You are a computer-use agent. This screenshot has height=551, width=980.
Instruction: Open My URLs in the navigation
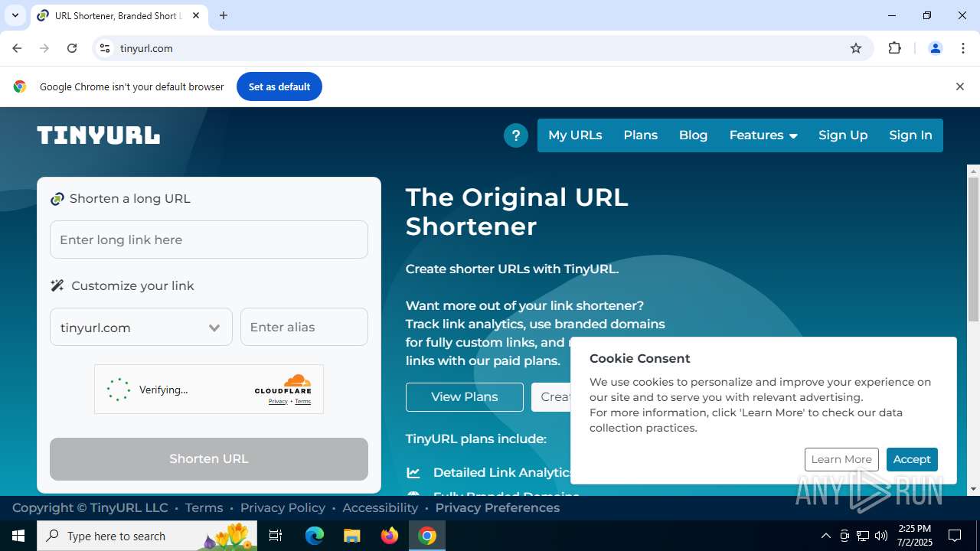pos(575,135)
